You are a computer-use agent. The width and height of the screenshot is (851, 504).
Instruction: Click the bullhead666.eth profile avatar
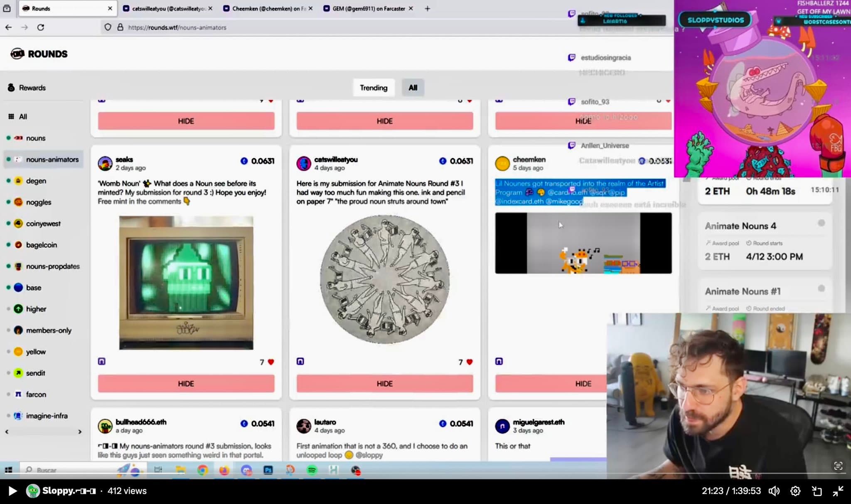105,426
